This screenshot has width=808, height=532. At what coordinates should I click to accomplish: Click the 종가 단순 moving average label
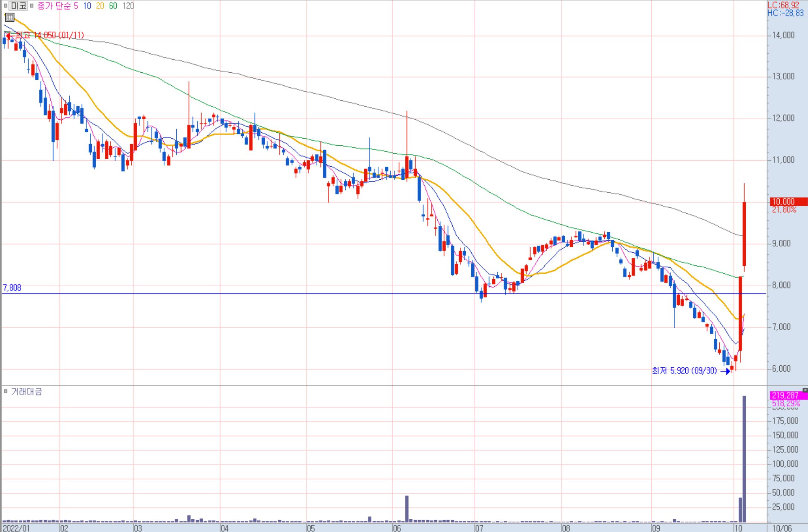(54, 6)
